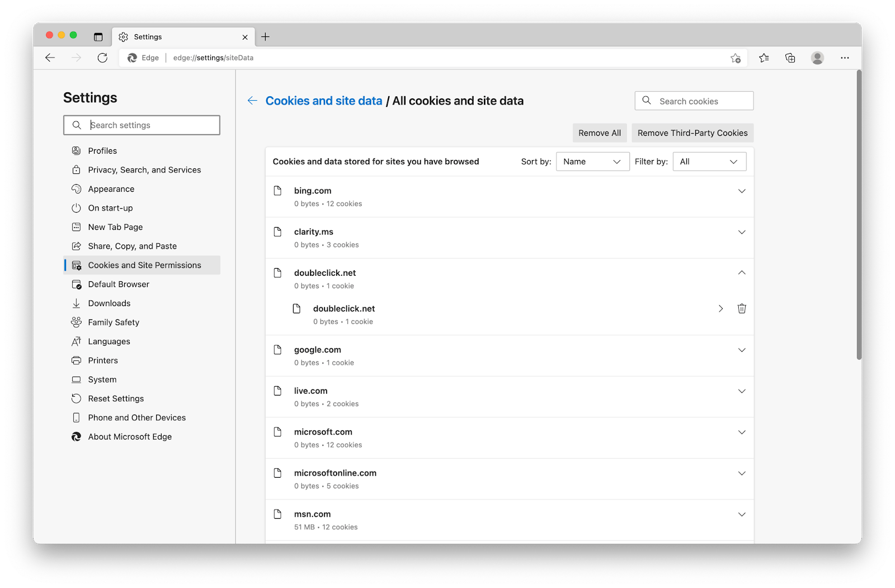Viewport: 895px width, 588px height.
Task: Click the browser forward arrow
Action: 76,58
